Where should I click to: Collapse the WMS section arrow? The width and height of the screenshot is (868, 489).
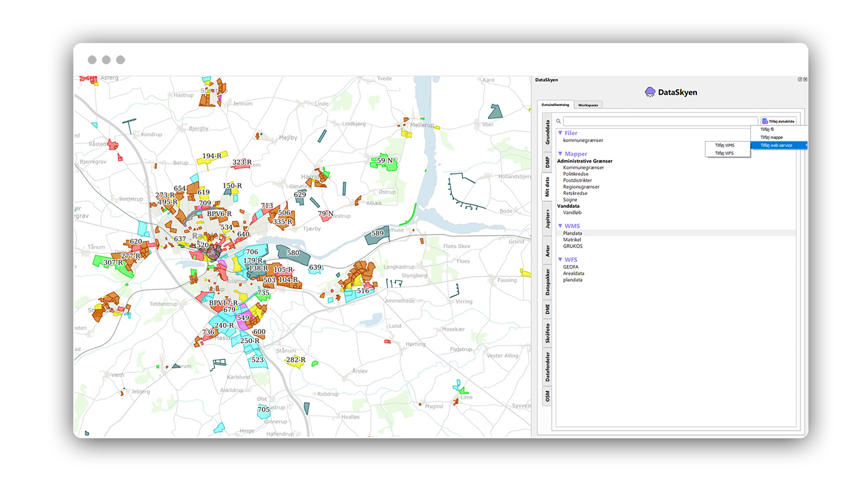click(x=560, y=226)
